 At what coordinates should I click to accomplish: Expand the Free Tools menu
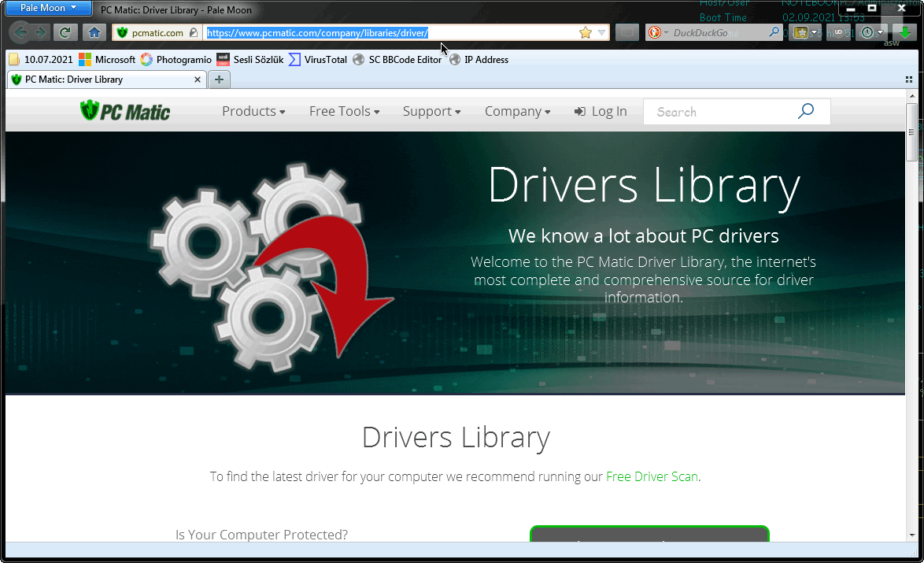click(344, 112)
